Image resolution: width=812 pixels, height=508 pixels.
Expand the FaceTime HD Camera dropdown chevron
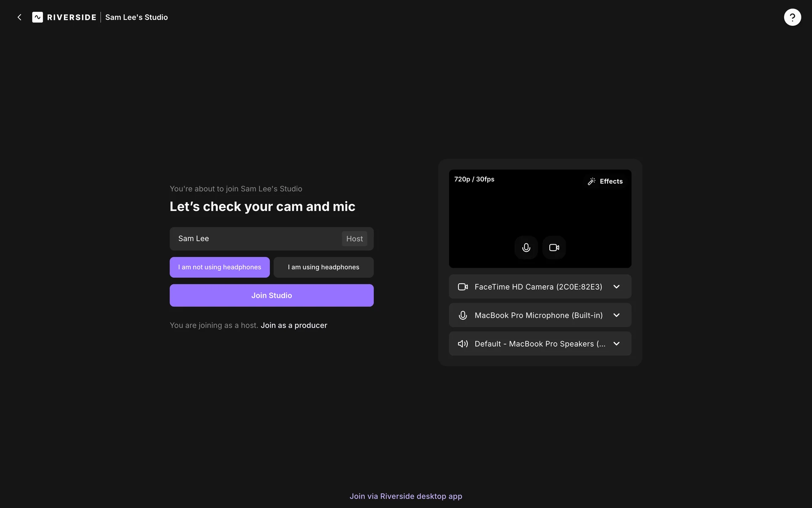(616, 287)
